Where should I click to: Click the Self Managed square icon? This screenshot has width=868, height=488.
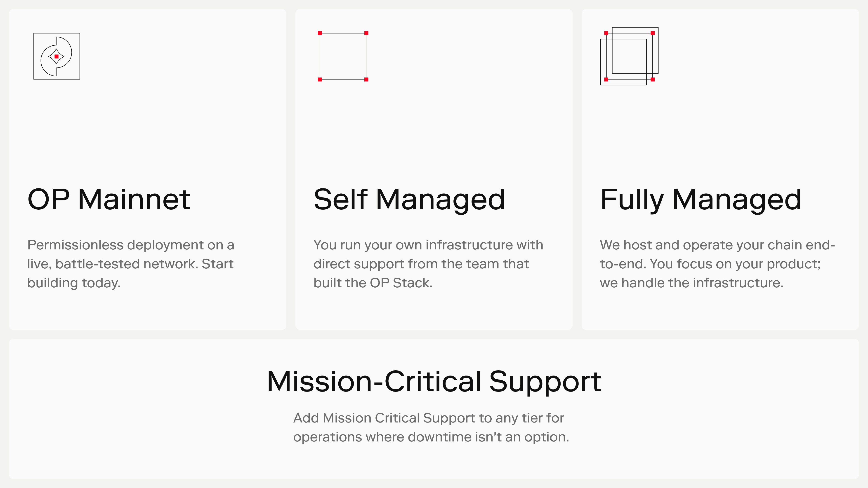343,56
